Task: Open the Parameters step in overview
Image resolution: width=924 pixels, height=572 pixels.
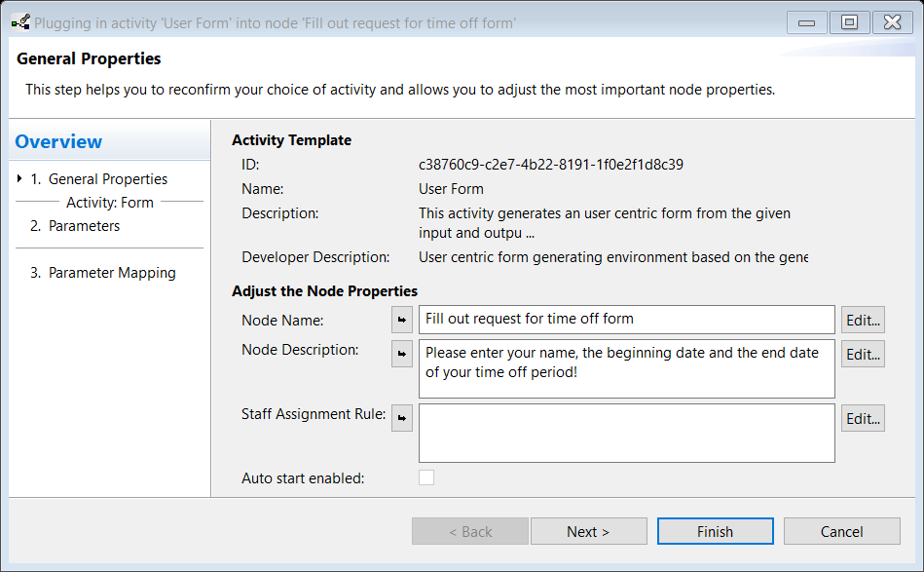Action: 75,226
